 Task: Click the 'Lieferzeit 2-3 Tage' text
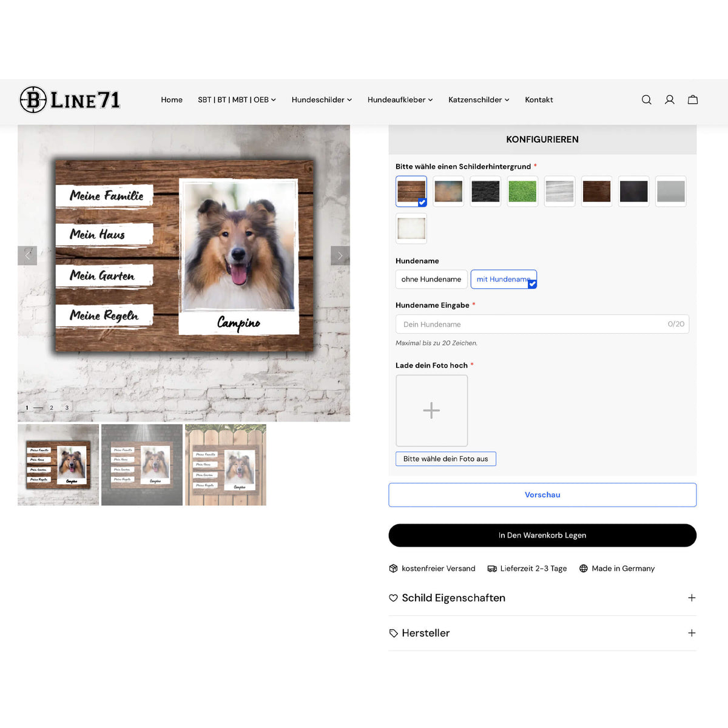[533, 568]
